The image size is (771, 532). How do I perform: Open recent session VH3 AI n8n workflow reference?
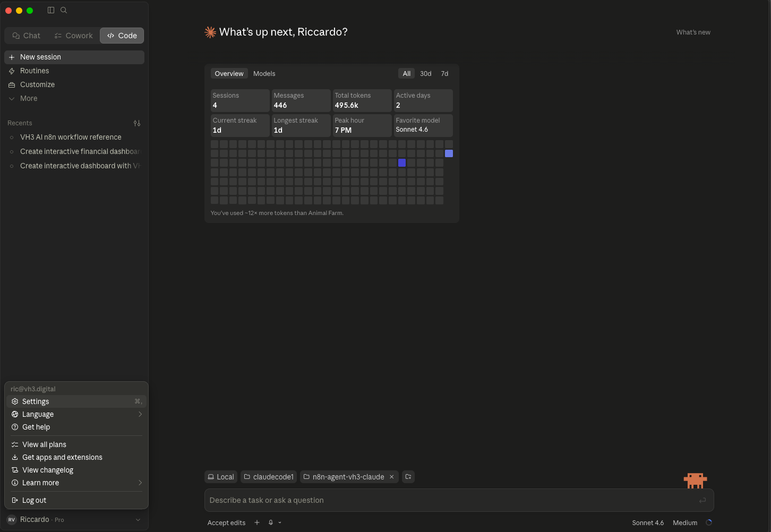[x=74, y=137]
